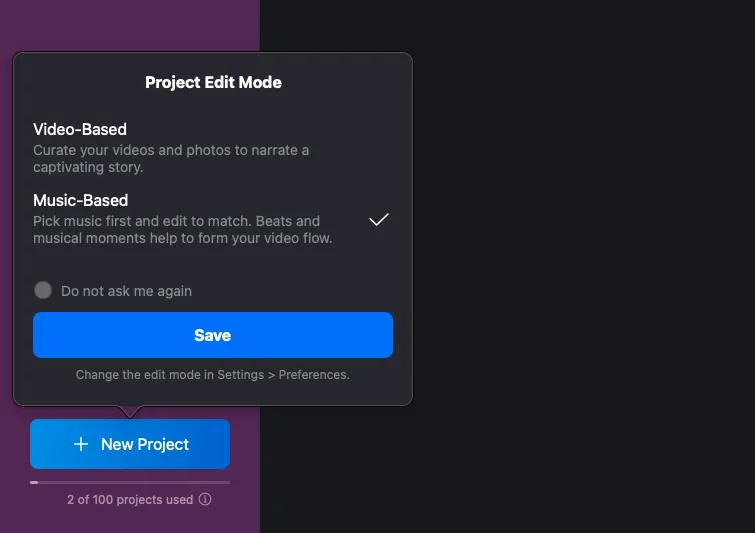Click the Settings > Preferences hint text
Screen dimensions: 755x533
(212, 375)
